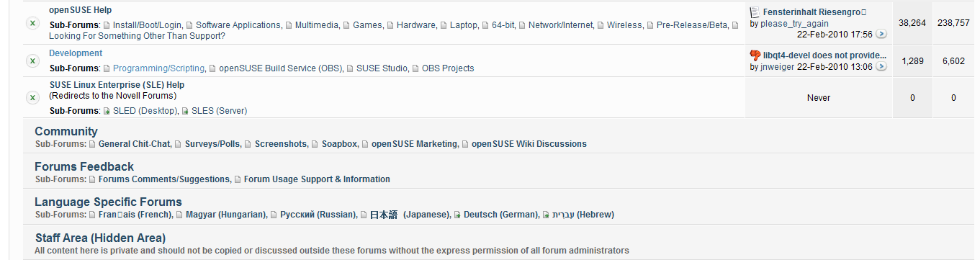The width and height of the screenshot is (980, 260).
Task: Open the Programming/Scripting sub-forum
Action: [158, 68]
